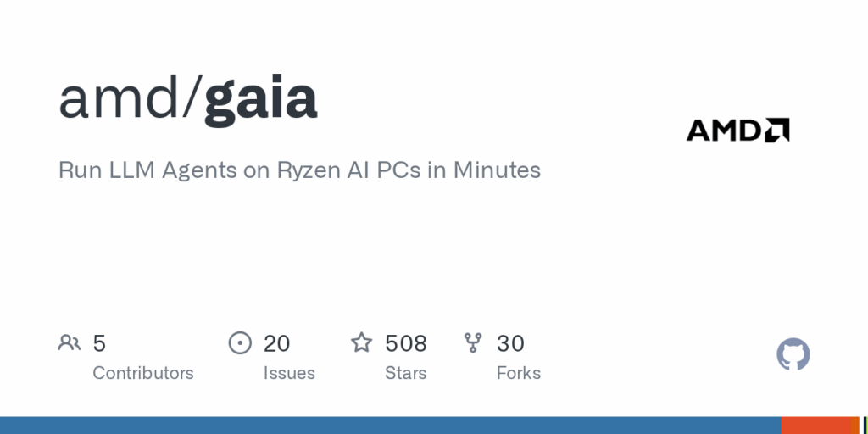Click the number 30 forks count
This screenshot has width=868, height=434.
tap(510, 343)
